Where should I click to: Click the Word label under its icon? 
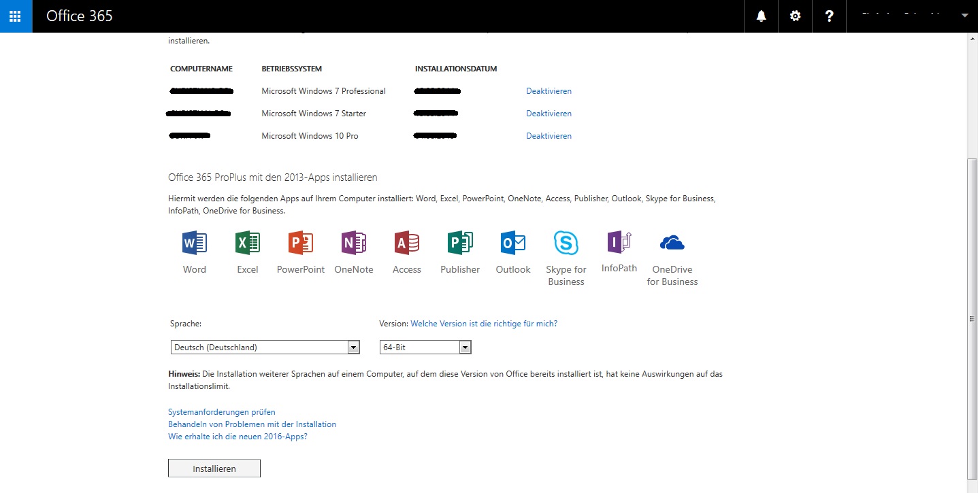194,269
